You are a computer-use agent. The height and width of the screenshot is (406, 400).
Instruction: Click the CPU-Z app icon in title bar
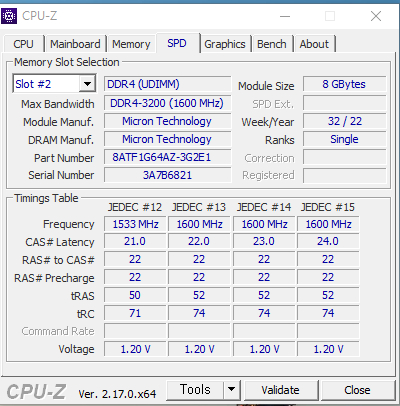[9, 16]
